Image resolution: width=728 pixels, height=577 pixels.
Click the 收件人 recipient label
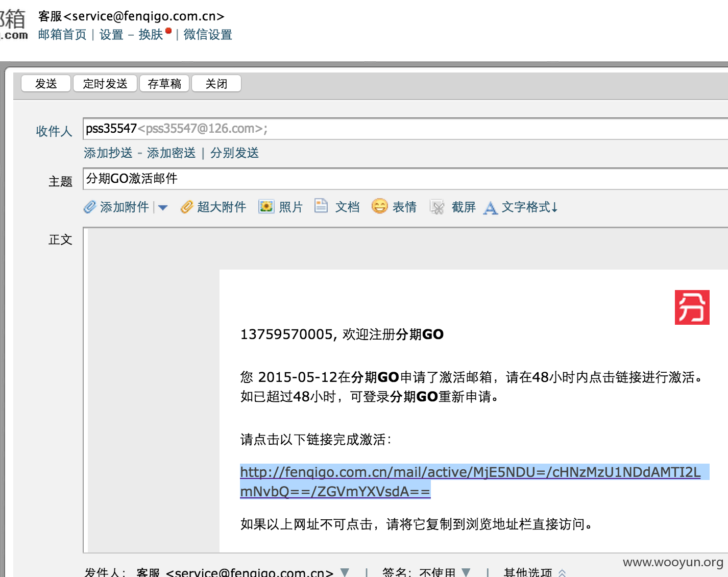[x=54, y=131]
